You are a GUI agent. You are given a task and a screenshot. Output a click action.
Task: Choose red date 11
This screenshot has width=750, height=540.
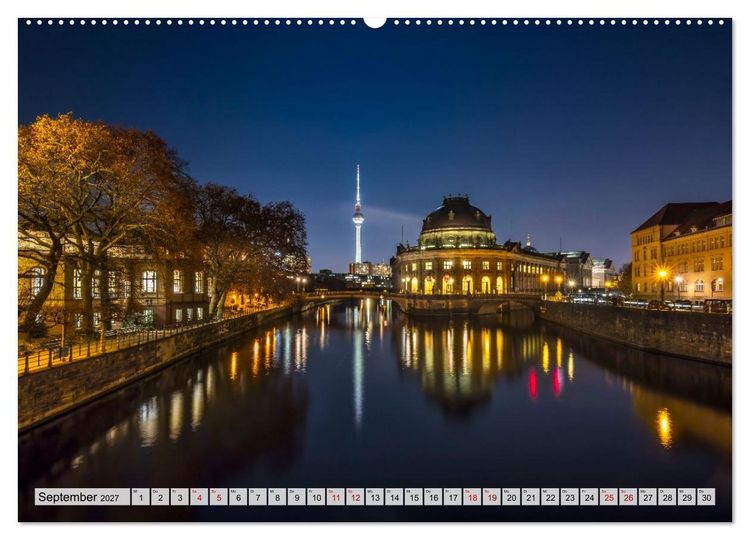pos(336,496)
